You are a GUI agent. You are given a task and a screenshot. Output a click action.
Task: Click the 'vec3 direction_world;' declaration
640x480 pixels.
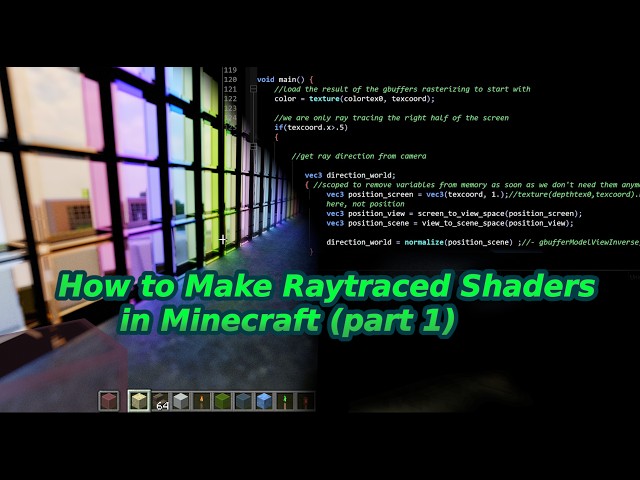pos(350,176)
